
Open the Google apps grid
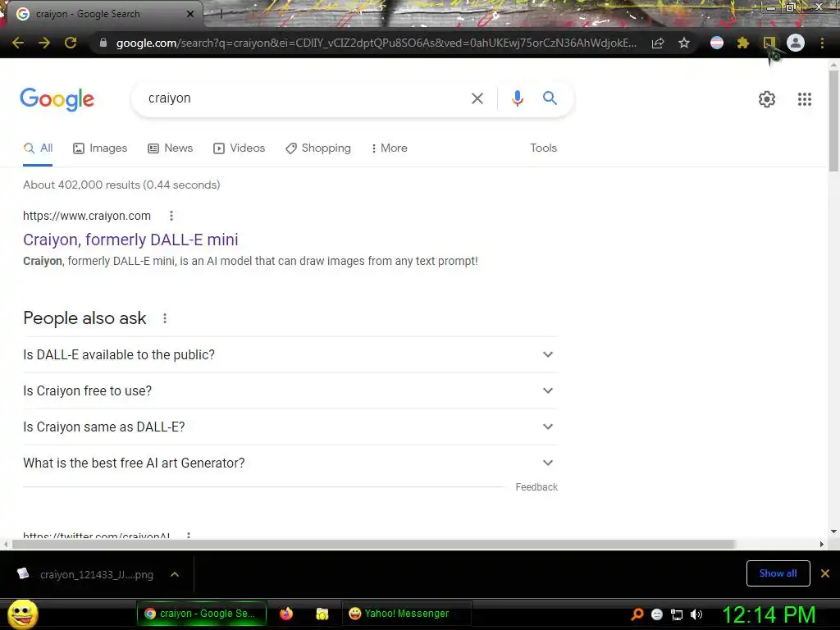[x=805, y=99]
